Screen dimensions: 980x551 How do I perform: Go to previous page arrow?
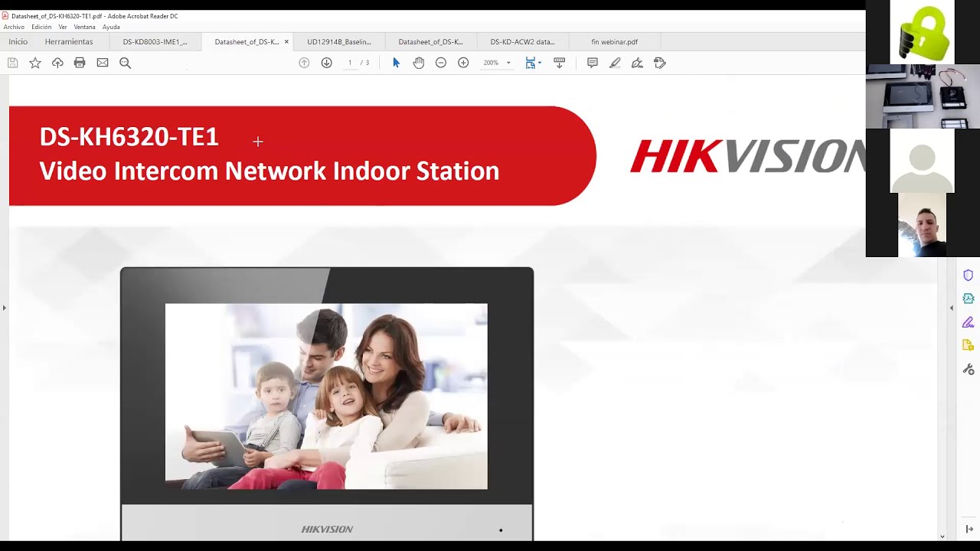[x=304, y=63]
